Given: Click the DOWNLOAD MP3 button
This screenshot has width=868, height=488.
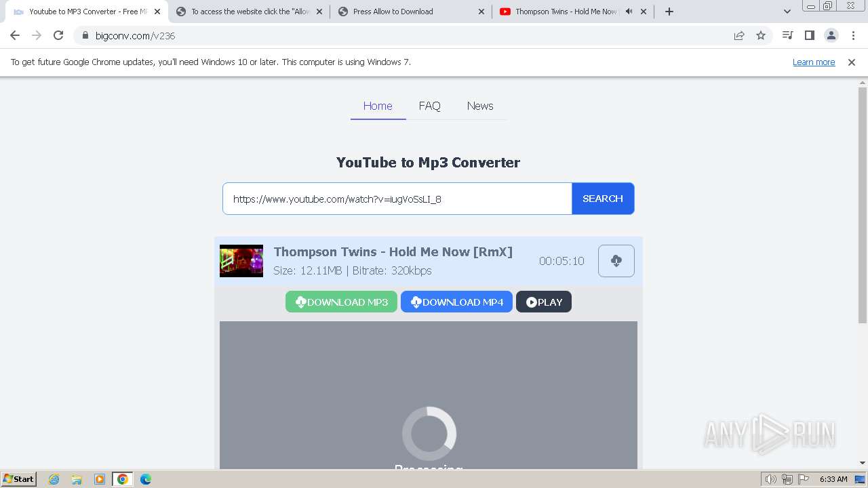Looking at the screenshot, I should (341, 302).
